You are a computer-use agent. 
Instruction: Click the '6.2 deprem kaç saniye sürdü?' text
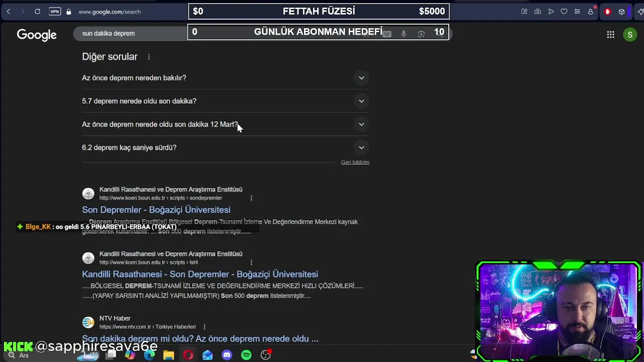tap(129, 147)
